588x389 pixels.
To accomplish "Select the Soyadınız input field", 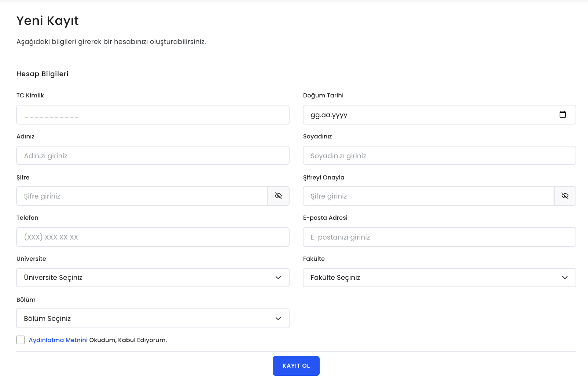I will point(439,156).
